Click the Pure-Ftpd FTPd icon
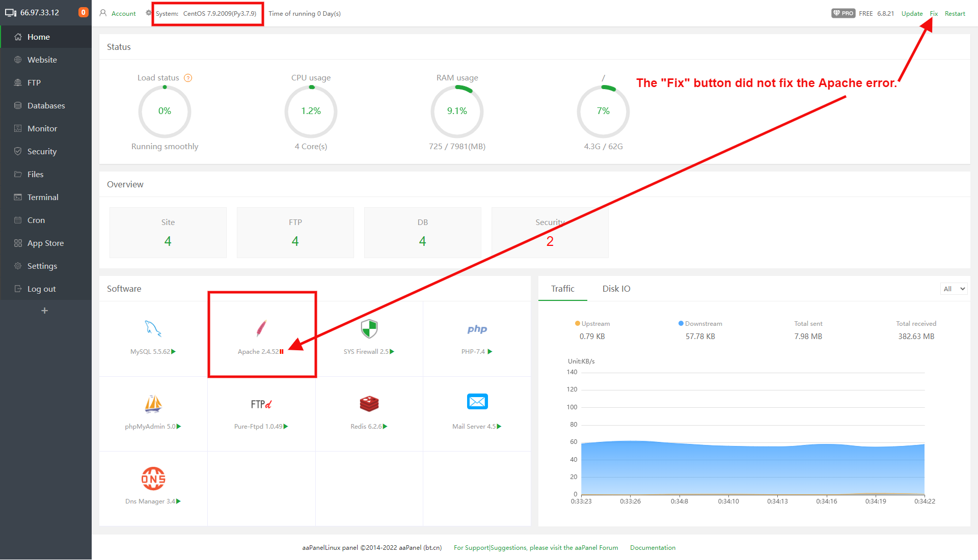Screen dimensions: 978x560 click(x=261, y=404)
